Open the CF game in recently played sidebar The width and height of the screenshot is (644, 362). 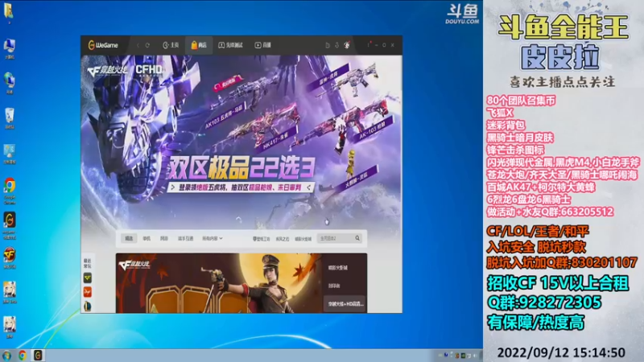pyautogui.click(x=88, y=278)
